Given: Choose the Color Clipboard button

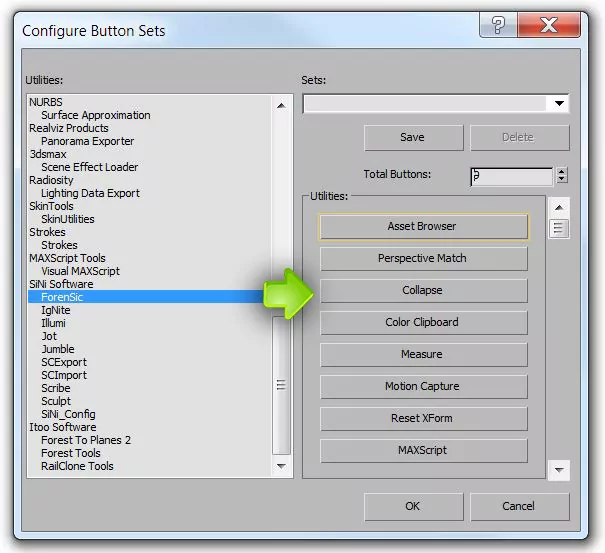Looking at the screenshot, I should [422, 323].
